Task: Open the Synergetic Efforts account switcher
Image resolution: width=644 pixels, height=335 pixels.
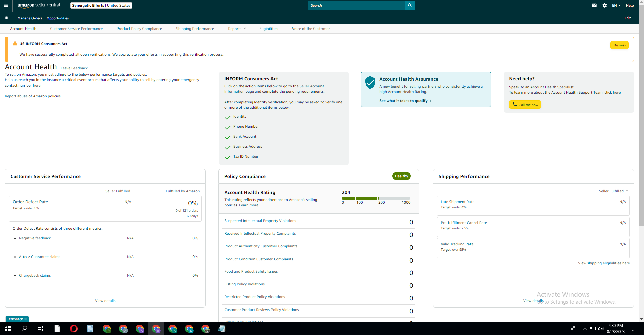Action: pyautogui.click(x=101, y=5)
